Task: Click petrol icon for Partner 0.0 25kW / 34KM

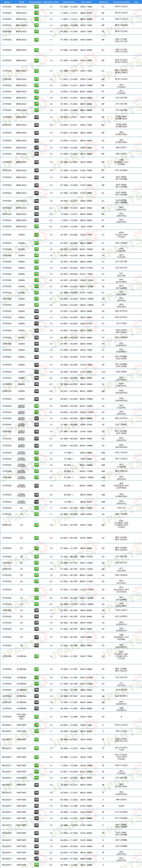Action: (36, 865)
